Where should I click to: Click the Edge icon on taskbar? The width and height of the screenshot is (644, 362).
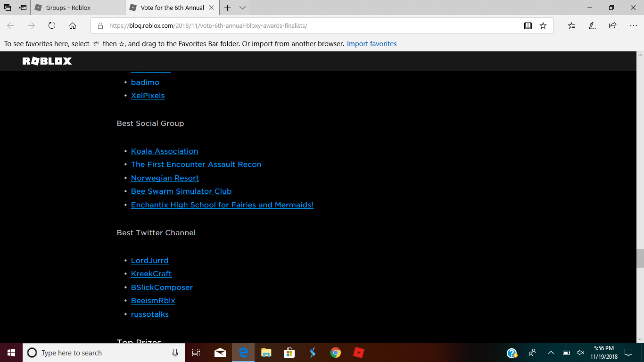pos(243,353)
